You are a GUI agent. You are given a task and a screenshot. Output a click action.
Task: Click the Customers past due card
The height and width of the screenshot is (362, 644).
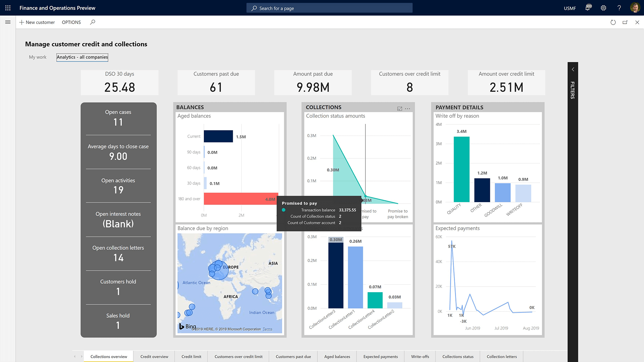click(216, 83)
